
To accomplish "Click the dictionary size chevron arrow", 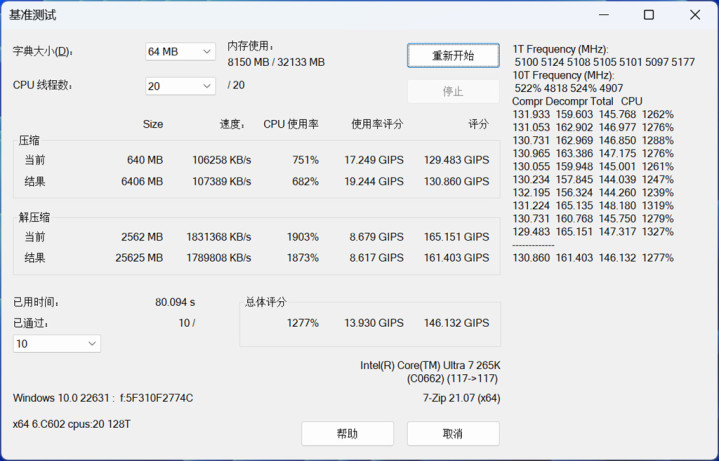I will tap(207, 52).
